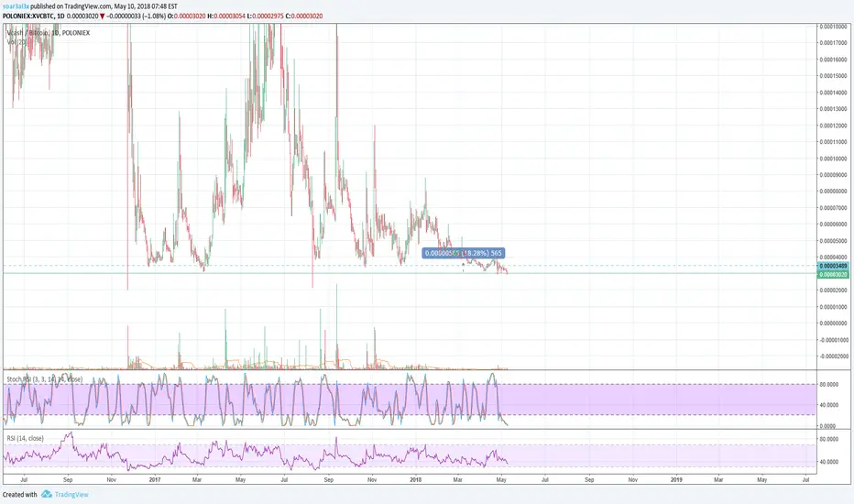The image size is (854, 504).
Task: Click the 2017 label on time axis
Action: pyautogui.click(x=155, y=480)
